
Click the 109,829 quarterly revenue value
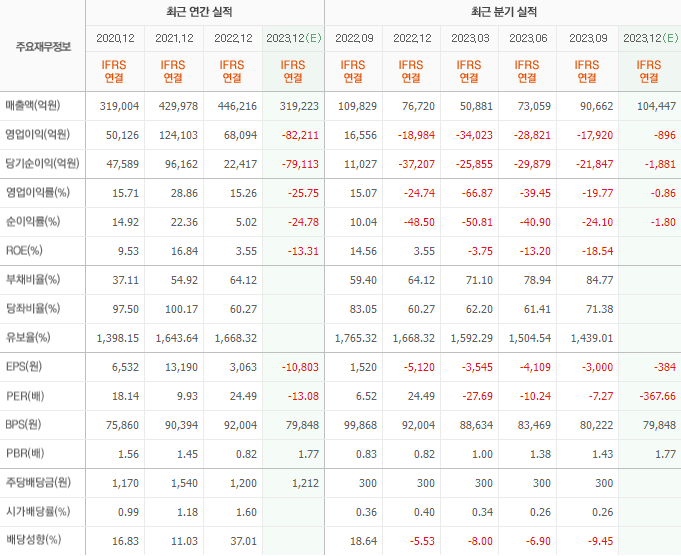pos(357,106)
